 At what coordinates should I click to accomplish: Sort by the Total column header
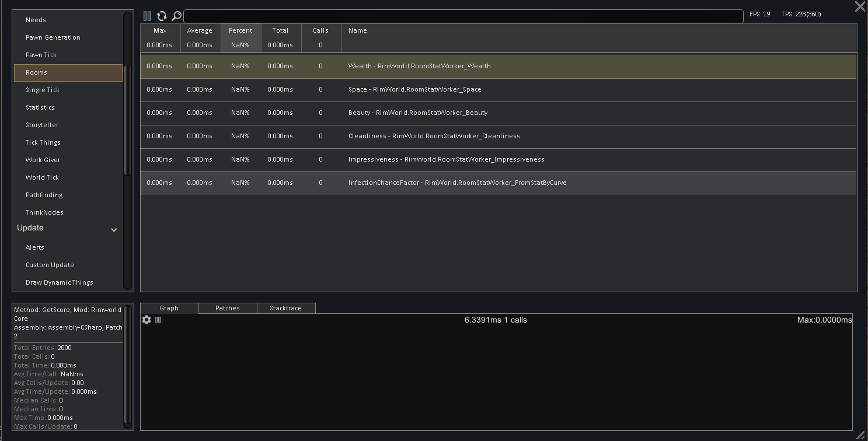click(x=281, y=38)
